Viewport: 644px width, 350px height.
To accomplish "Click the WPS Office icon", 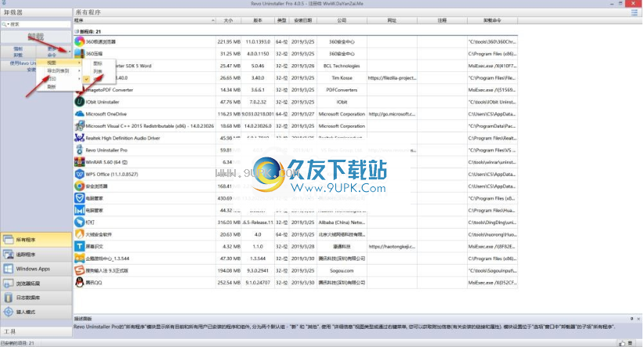I will [79, 174].
